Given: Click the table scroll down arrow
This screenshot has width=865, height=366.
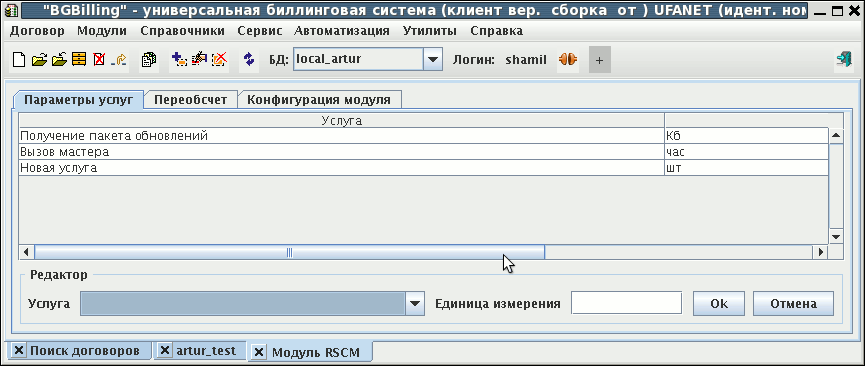Looking at the screenshot, I should click(836, 236).
